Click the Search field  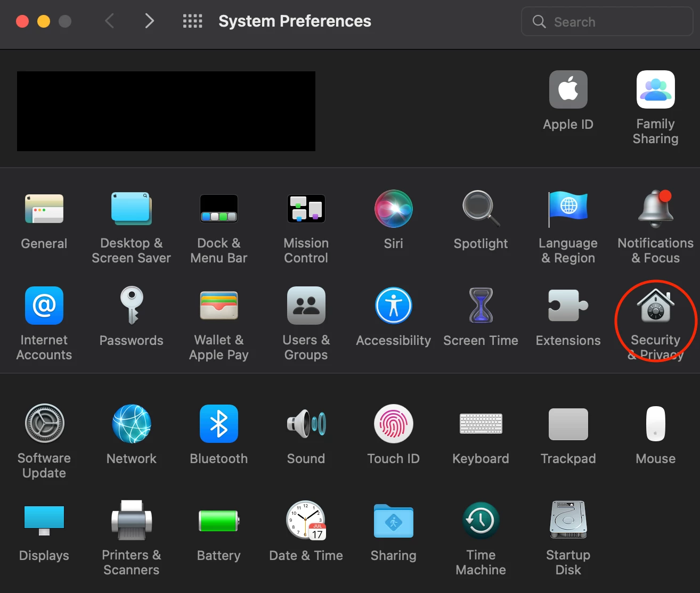click(x=607, y=22)
